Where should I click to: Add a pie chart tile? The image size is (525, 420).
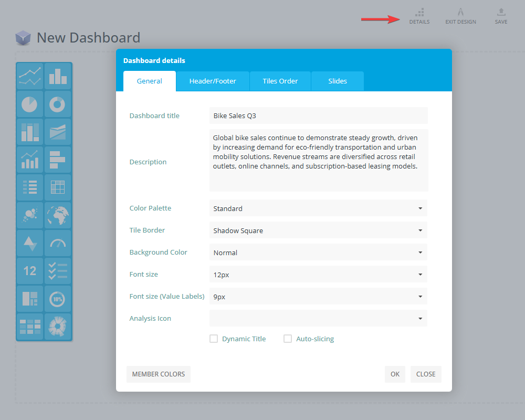[30, 104]
